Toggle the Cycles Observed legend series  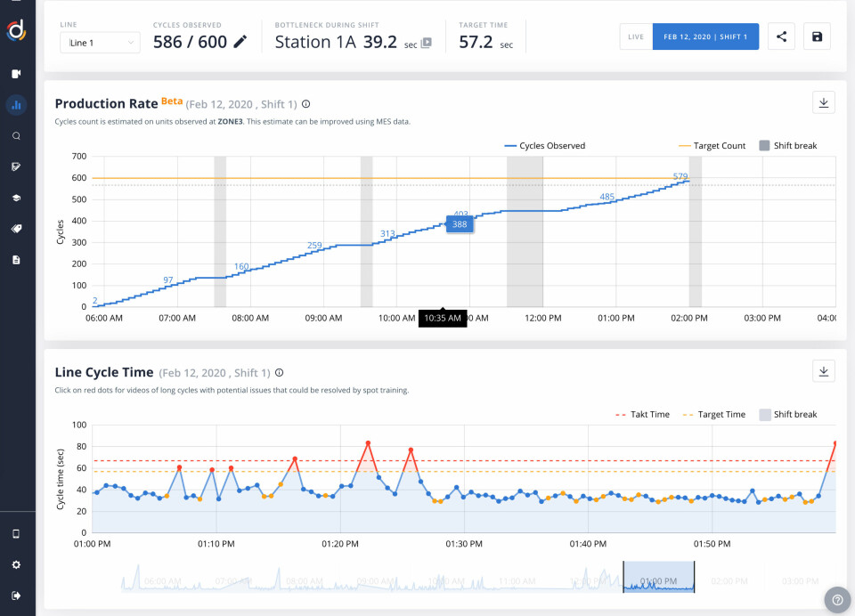click(x=544, y=146)
